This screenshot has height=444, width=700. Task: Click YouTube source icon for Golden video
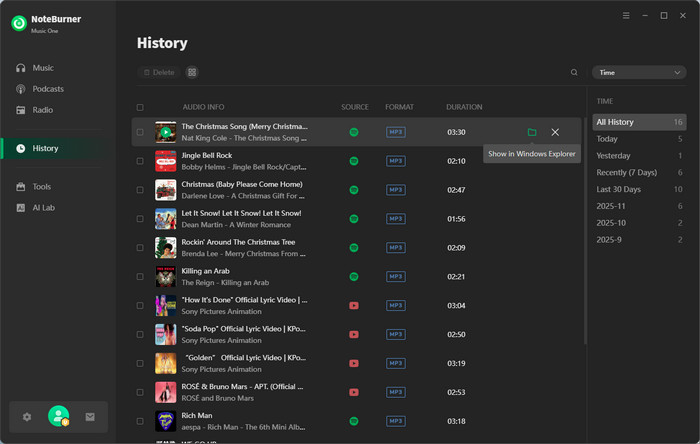[x=354, y=363]
